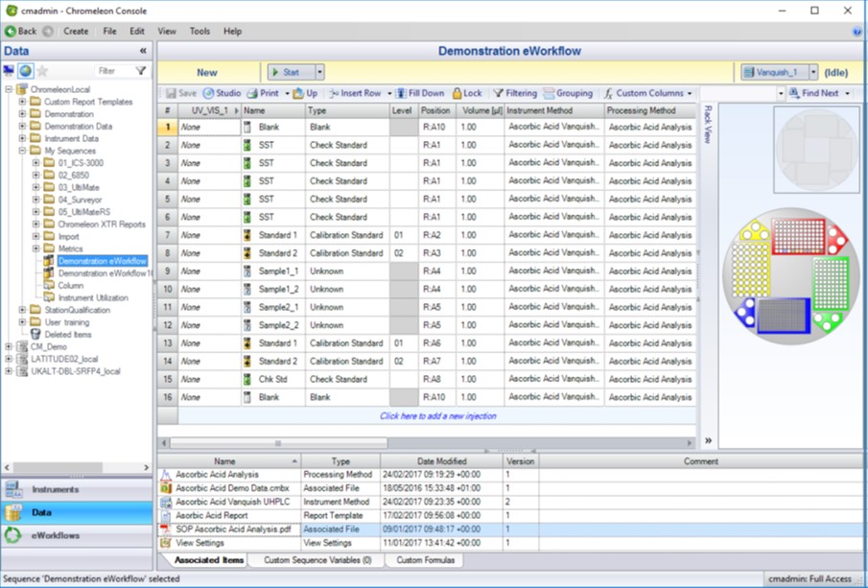Switch to the Custom Formulas tab
The height and width of the screenshot is (588, 868).
point(426,560)
